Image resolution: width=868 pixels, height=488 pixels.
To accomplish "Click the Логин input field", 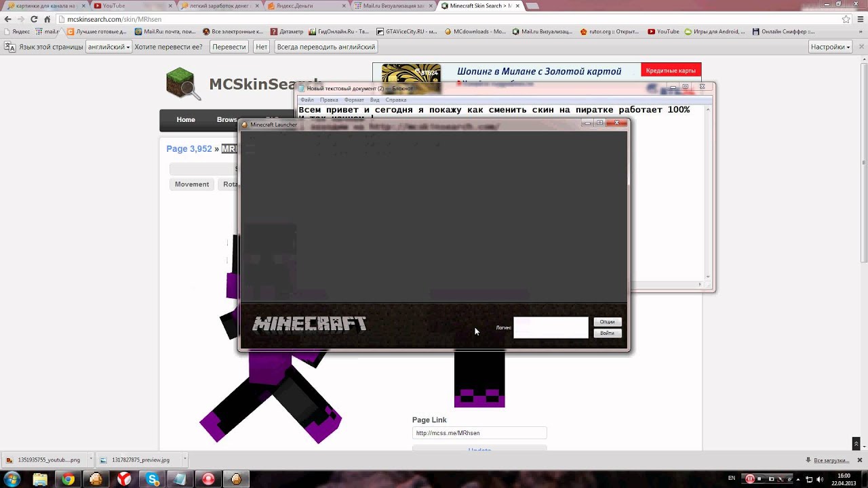I will (x=551, y=327).
